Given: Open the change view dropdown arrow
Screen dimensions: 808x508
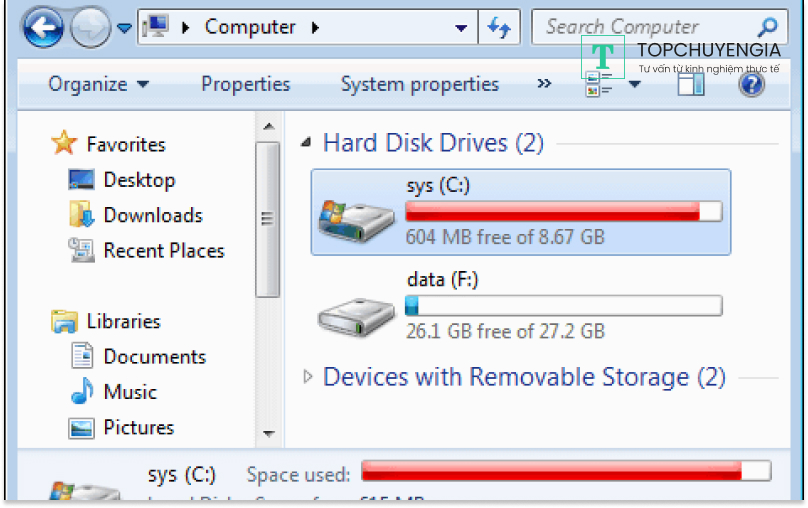Looking at the screenshot, I should click(634, 85).
